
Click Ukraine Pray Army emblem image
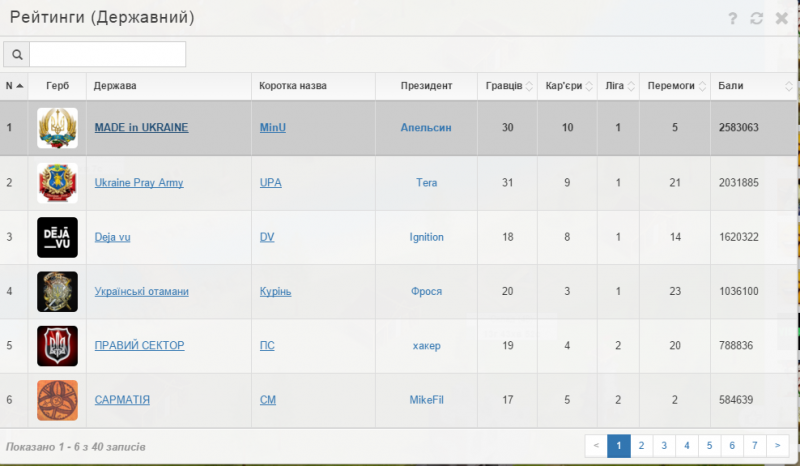(57, 183)
